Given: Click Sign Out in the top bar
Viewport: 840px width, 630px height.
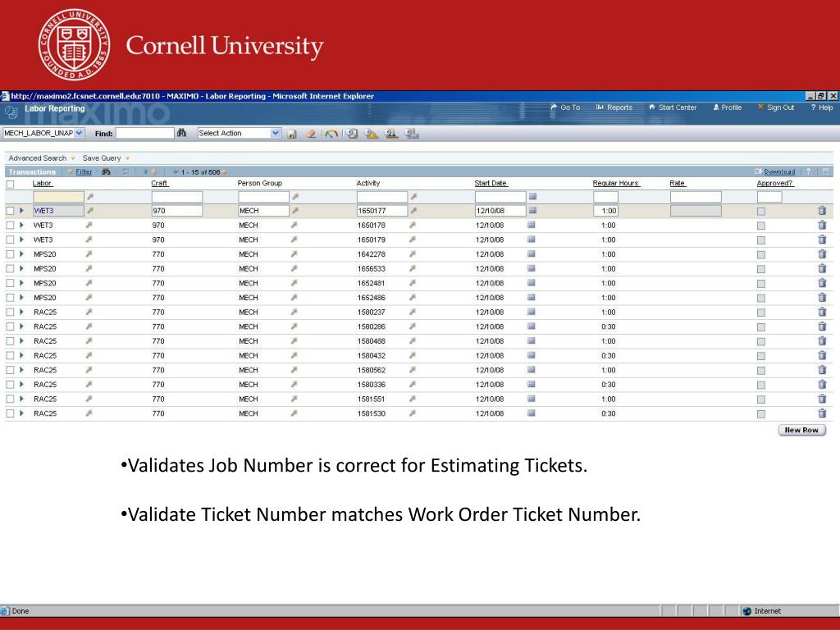Looking at the screenshot, I should (x=776, y=107).
